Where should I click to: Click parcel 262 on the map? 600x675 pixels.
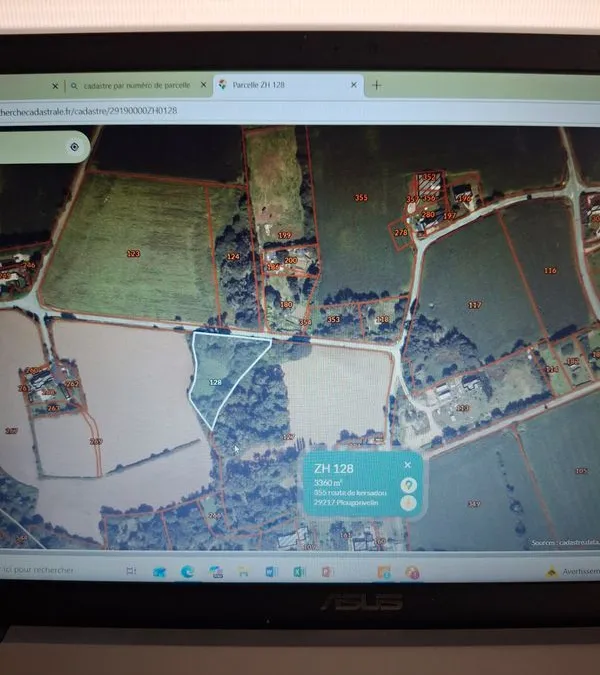pyautogui.click(x=72, y=384)
